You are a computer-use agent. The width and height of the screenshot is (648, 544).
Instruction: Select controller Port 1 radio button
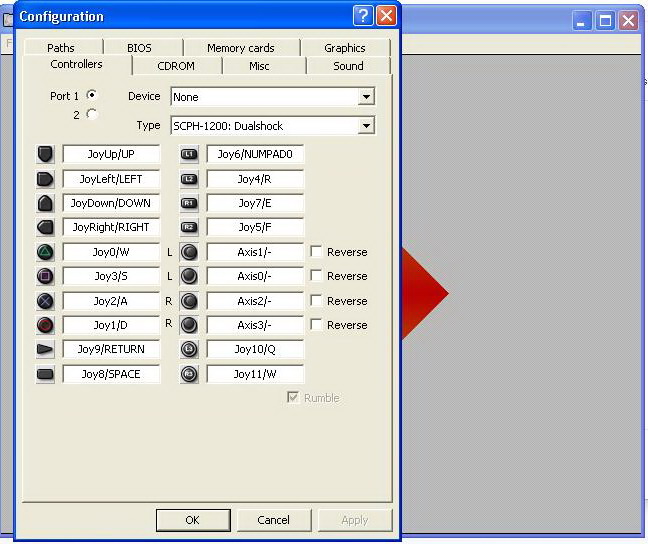point(92,95)
